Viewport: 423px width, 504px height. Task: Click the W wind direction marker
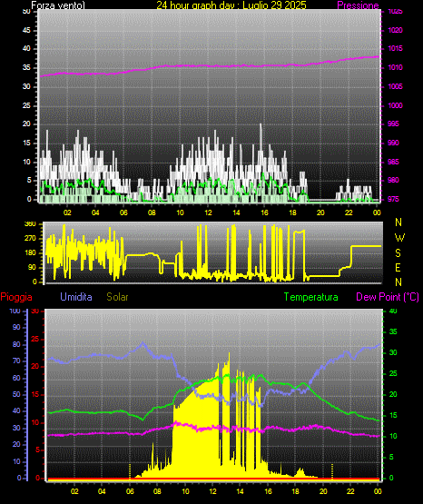click(399, 238)
